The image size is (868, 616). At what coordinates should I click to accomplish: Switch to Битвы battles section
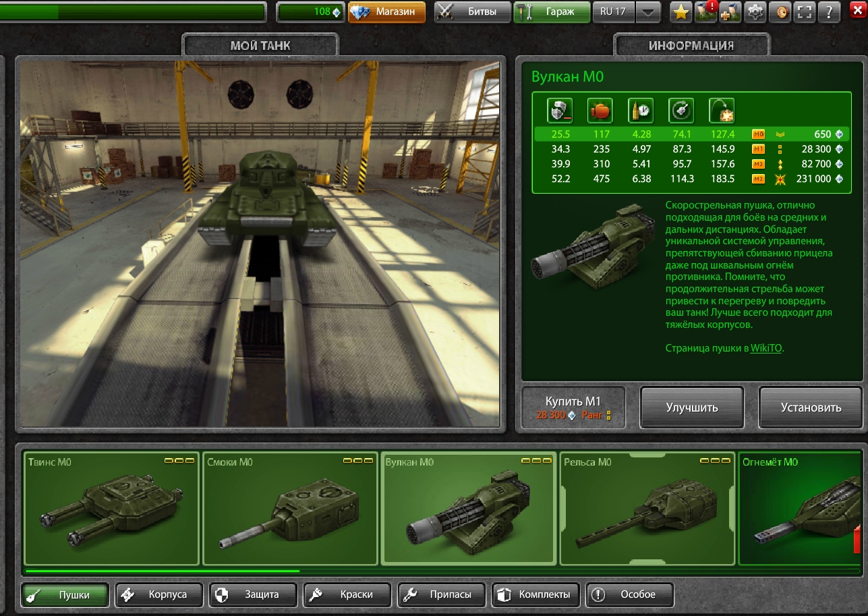click(473, 11)
